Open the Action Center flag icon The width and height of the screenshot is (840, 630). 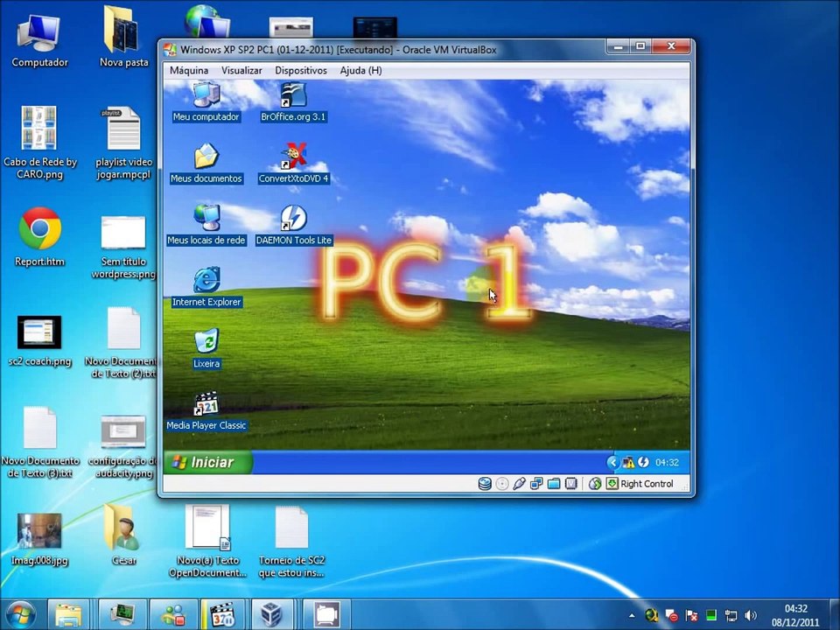tap(691, 615)
